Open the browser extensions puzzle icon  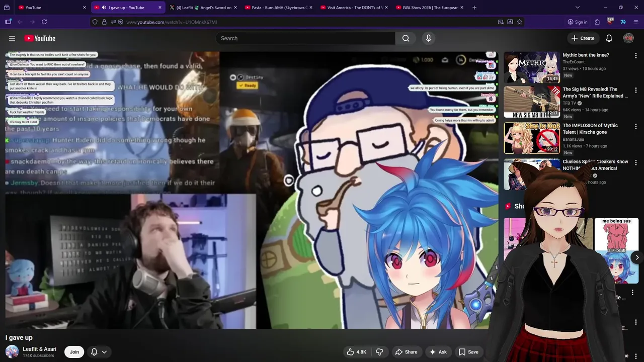pyautogui.click(x=597, y=22)
